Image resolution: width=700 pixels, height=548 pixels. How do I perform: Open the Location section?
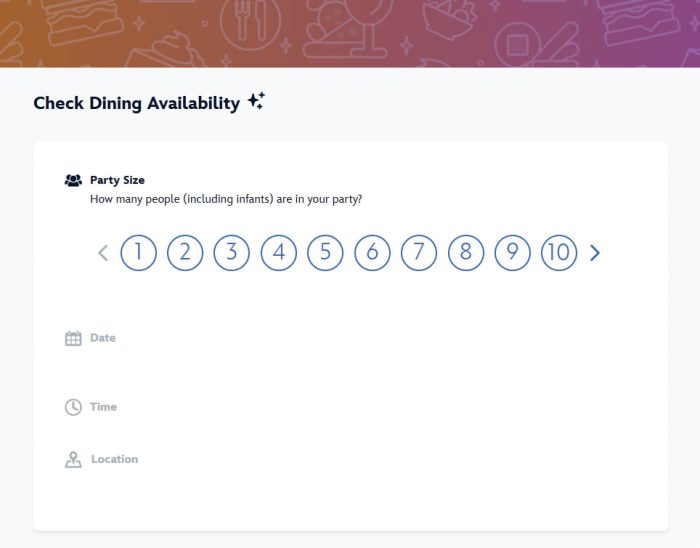tap(114, 459)
